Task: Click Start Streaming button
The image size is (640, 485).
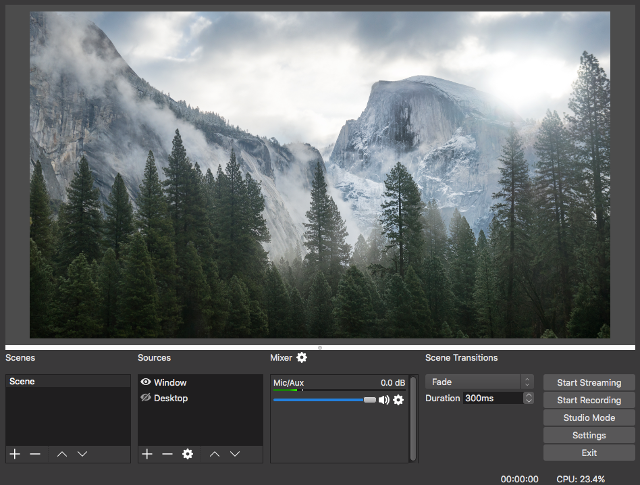Action: [589, 383]
